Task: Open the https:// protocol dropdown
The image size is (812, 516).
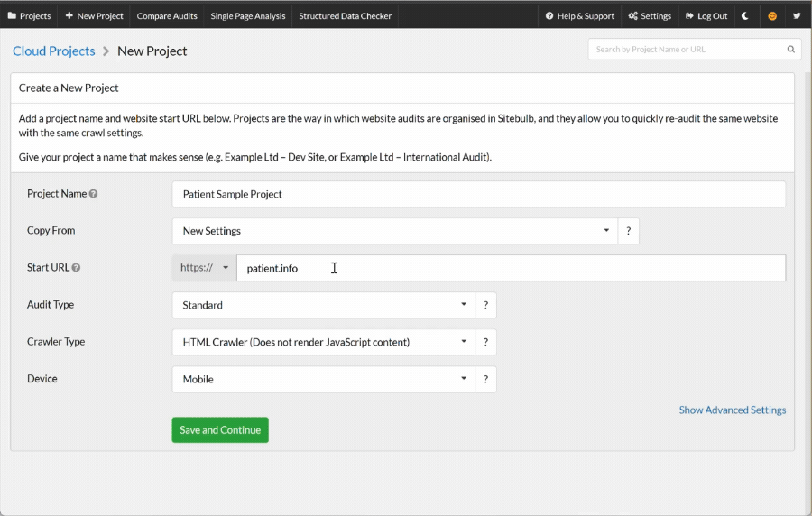Action: (x=204, y=268)
